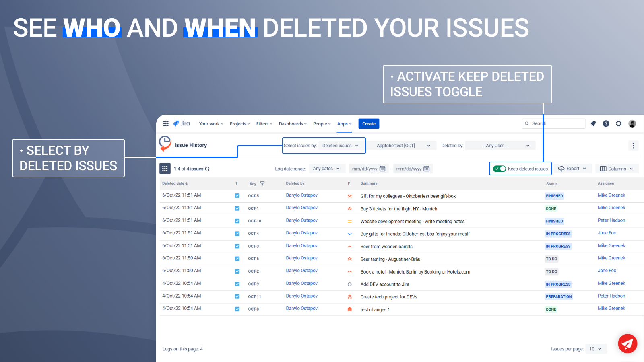
Task: Uncheck the checkbox on the OCT-8 row
Action: pyautogui.click(x=237, y=309)
